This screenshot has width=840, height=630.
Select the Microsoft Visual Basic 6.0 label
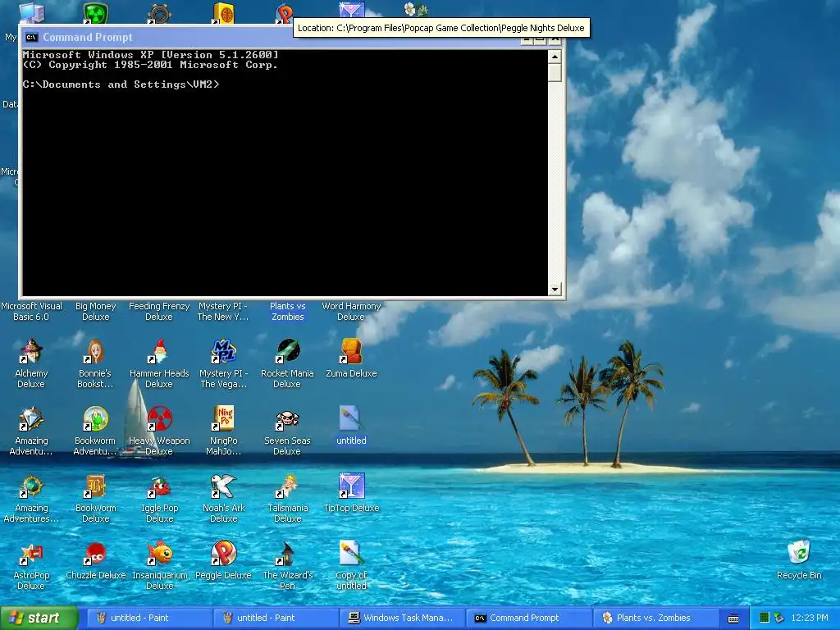(x=31, y=311)
